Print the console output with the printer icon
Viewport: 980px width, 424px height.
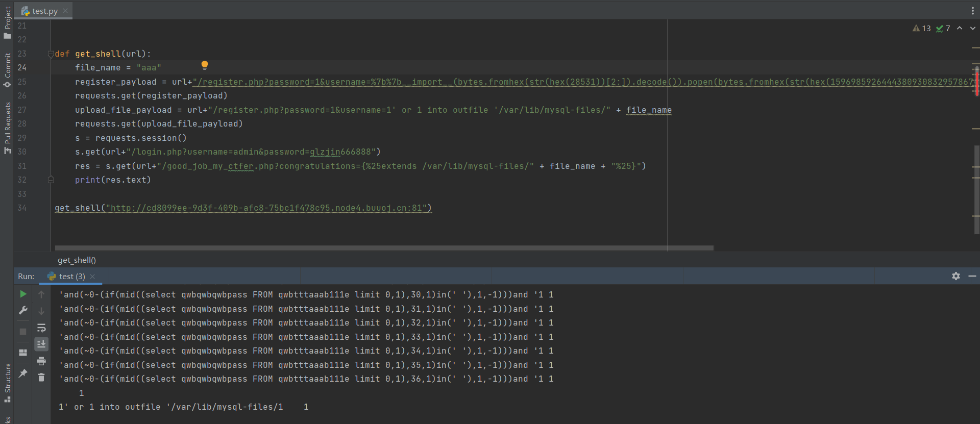[41, 361]
